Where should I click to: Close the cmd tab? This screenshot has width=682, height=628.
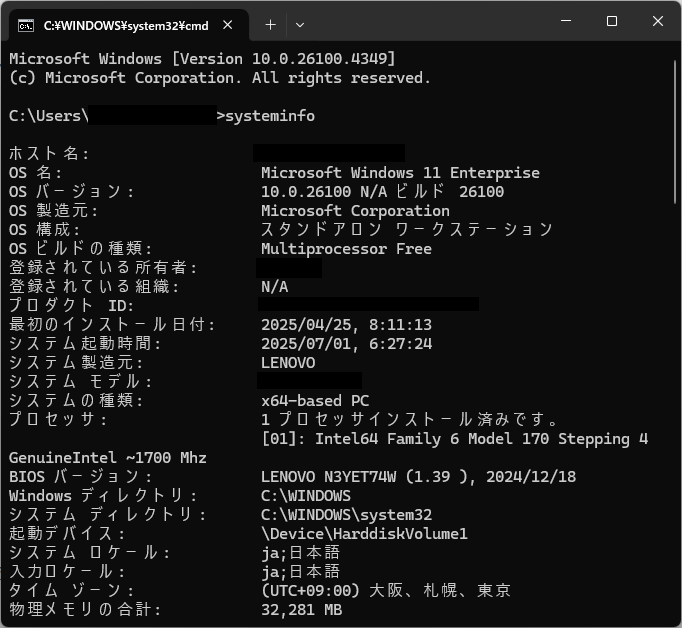pyautogui.click(x=227, y=25)
